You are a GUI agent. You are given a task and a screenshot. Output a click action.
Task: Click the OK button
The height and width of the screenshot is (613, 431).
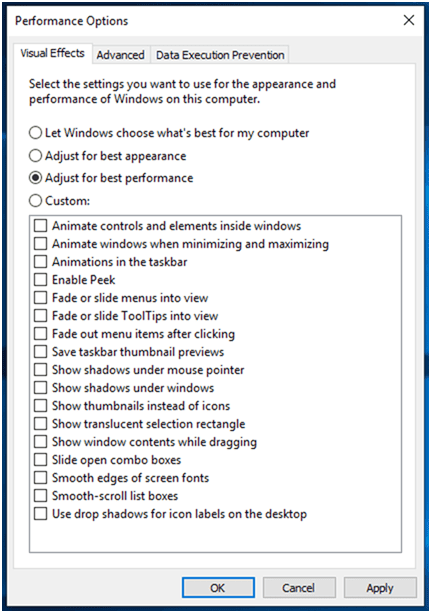[218, 588]
